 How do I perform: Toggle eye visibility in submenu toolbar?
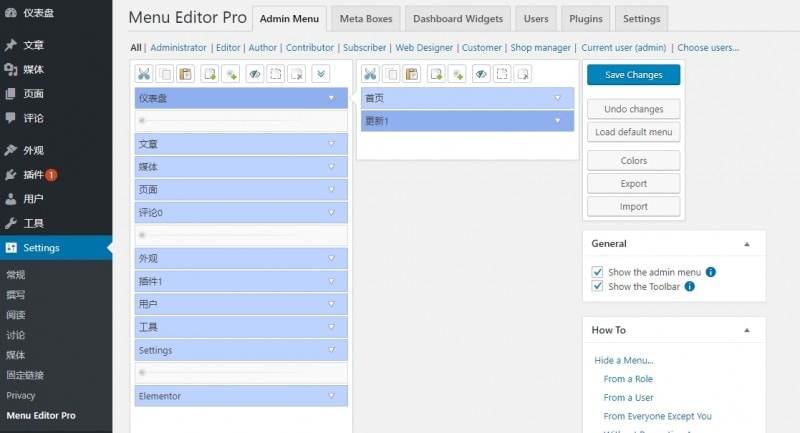pos(481,74)
